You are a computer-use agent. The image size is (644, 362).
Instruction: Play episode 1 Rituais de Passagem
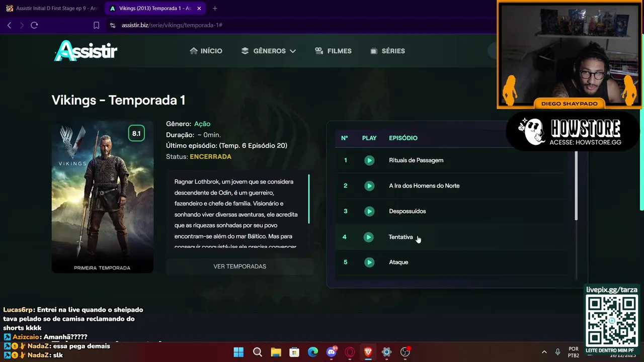tap(369, 160)
